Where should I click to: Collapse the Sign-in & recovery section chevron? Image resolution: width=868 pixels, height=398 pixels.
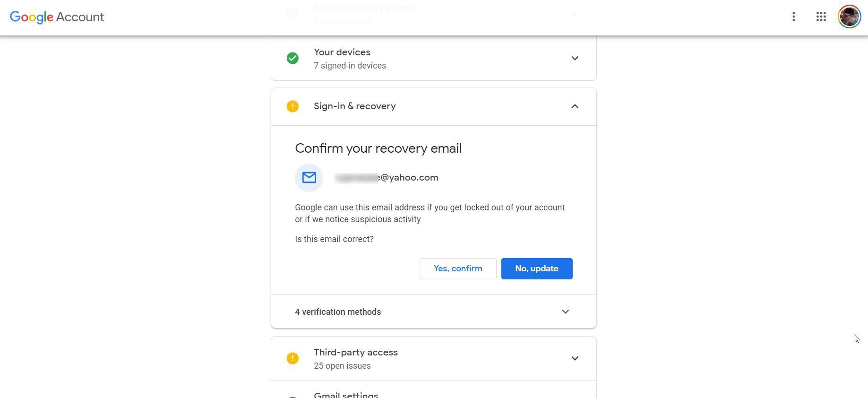point(575,106)
